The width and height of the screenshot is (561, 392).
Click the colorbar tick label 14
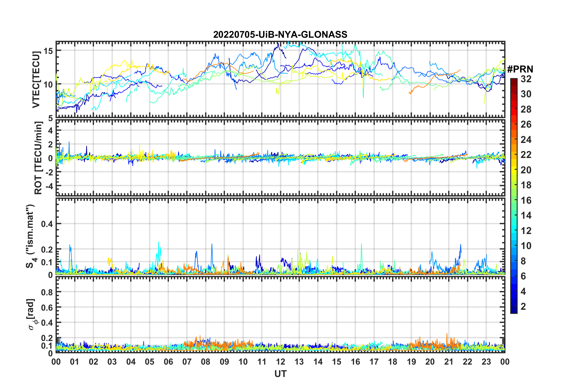[526, 215]
